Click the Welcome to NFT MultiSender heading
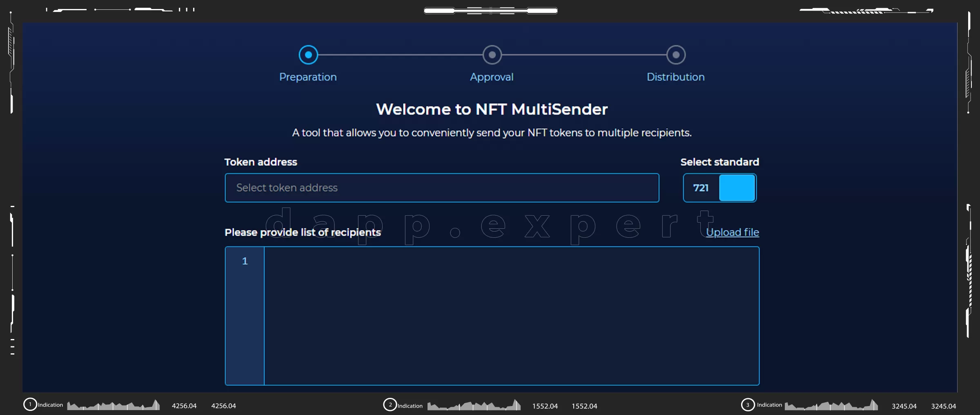Screen dimensions: 980x415 click(x=492, y=109)
